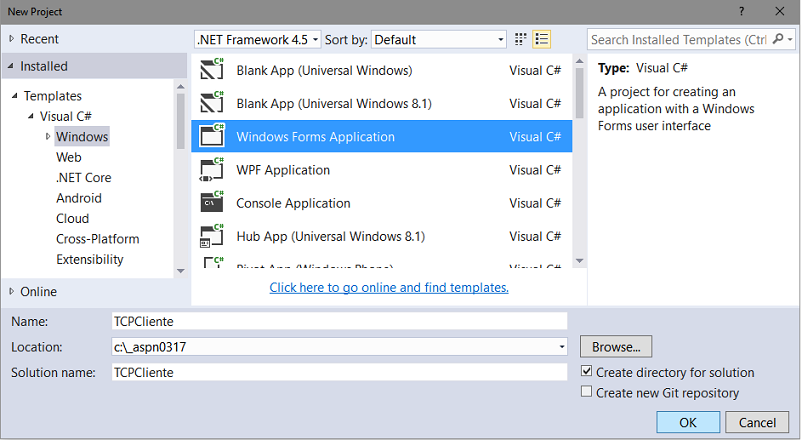
Task: Click OK to create the project
Action: tap(688, 422)
